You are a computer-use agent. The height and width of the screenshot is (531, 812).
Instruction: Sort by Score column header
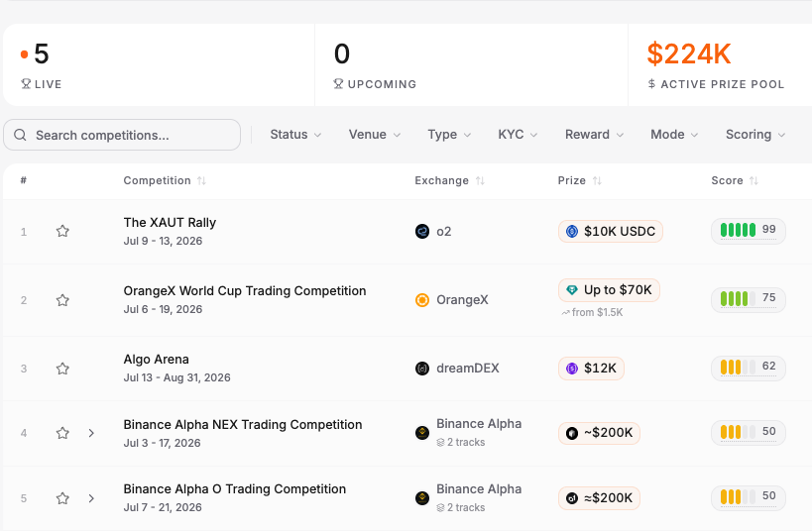735,180
